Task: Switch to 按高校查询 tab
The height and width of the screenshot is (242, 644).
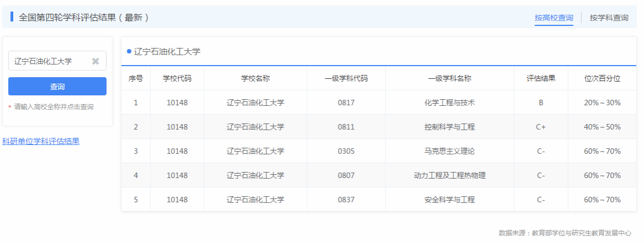Action: 553,18
